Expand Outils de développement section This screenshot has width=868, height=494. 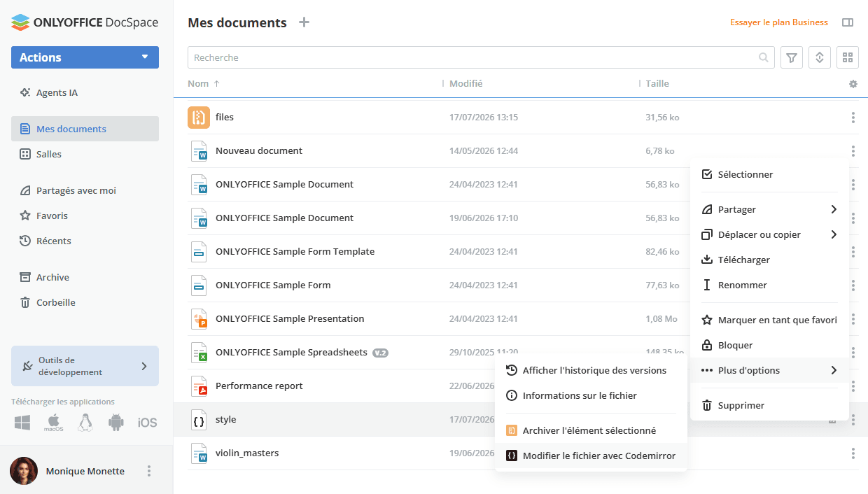(85, 366)
